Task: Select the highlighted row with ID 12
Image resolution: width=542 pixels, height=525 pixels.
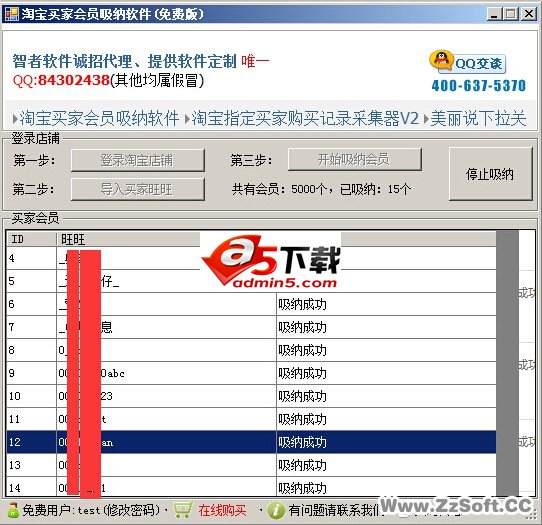Action: click(251, 442)
